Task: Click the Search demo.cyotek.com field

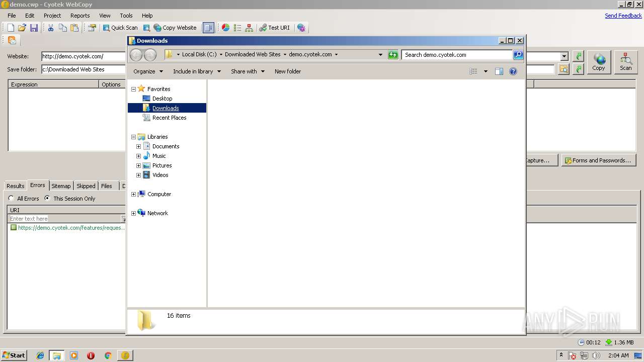Action: point(457,55)
